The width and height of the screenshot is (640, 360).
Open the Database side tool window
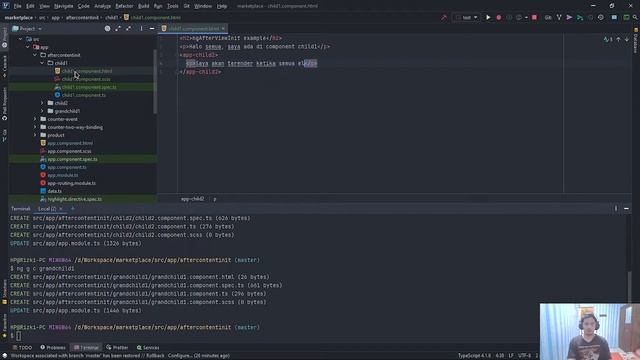636,41
